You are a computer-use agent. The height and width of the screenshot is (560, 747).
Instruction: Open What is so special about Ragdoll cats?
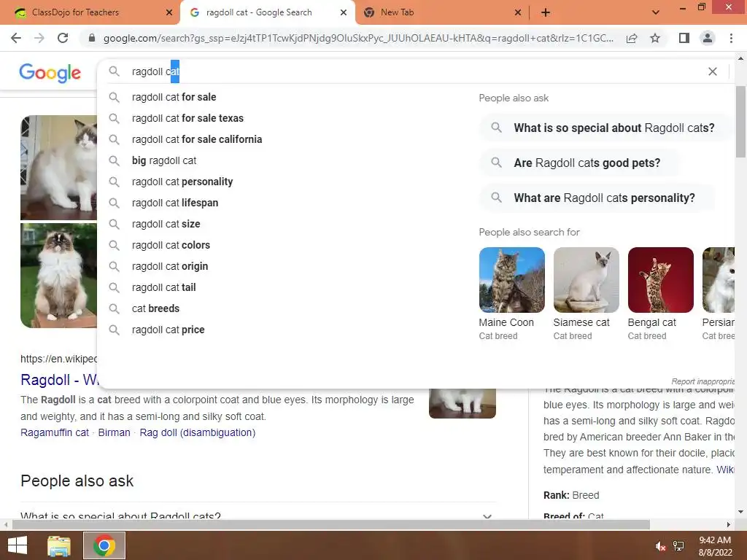[605, 128]
